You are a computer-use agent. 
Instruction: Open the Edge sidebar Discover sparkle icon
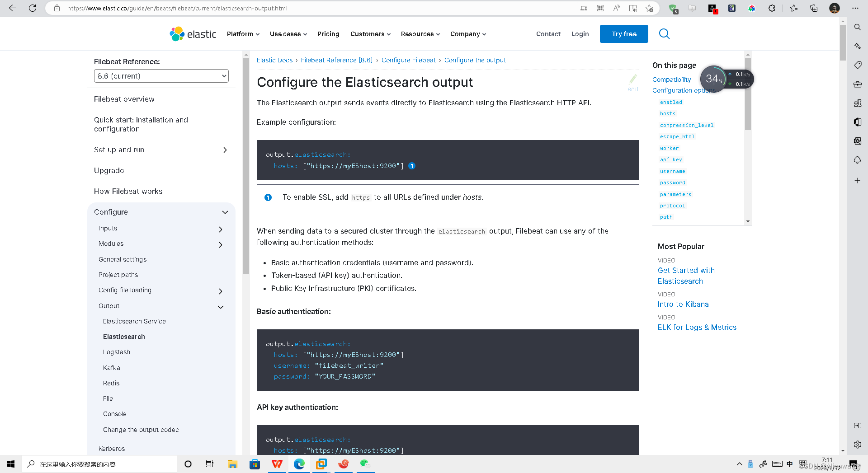858,46
